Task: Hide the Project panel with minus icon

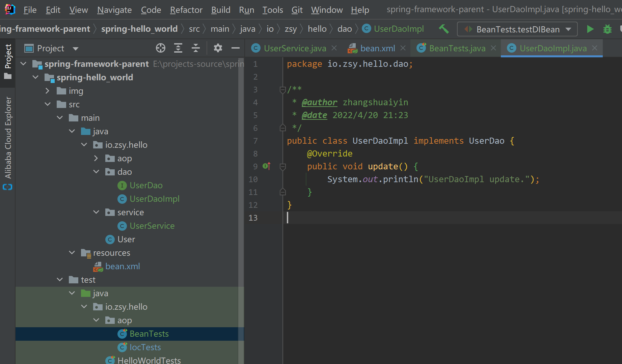Action: pyautogui.click(x=236, y=48)
